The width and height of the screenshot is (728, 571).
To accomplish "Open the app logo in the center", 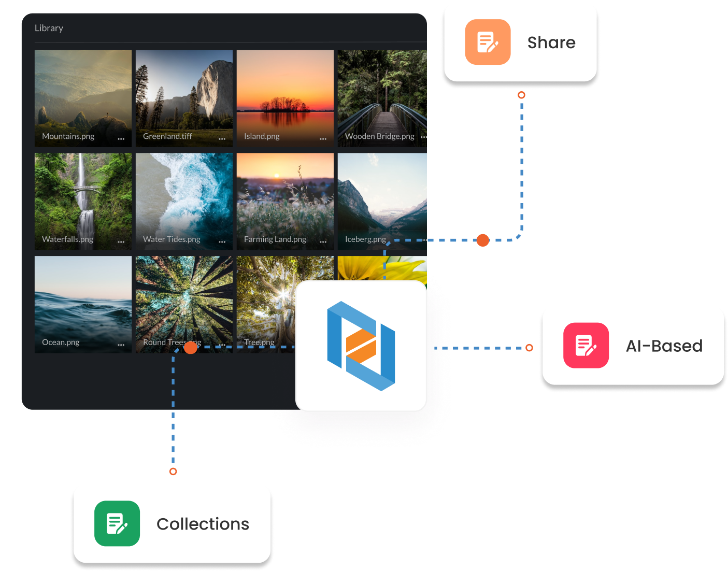I will (361, 346).
